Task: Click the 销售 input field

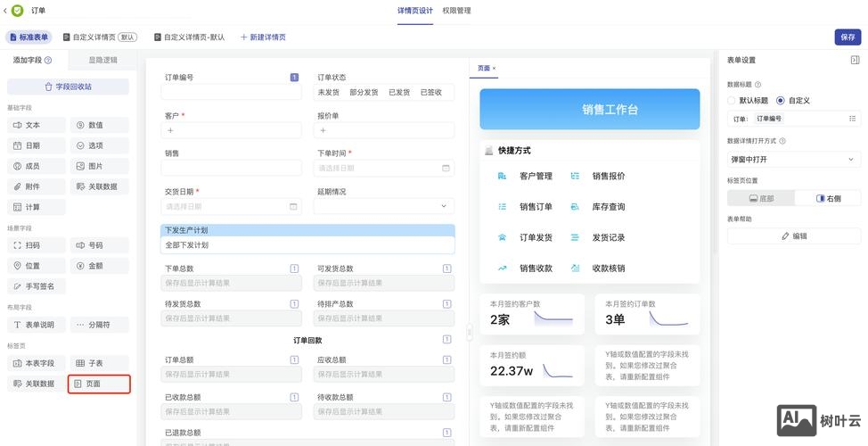Action: coord(232,168)
